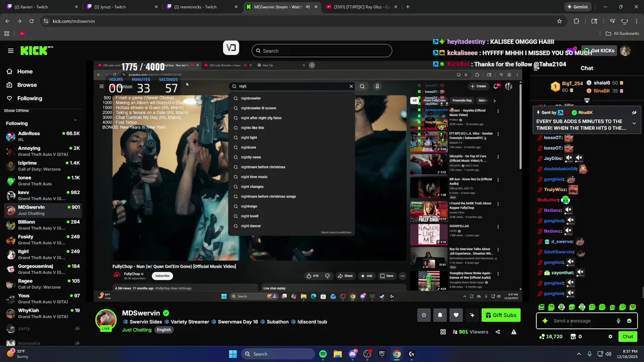The image size is (644, 362).
Task: Report the stream via warning triangle
Action: click(x=514, y=332)
